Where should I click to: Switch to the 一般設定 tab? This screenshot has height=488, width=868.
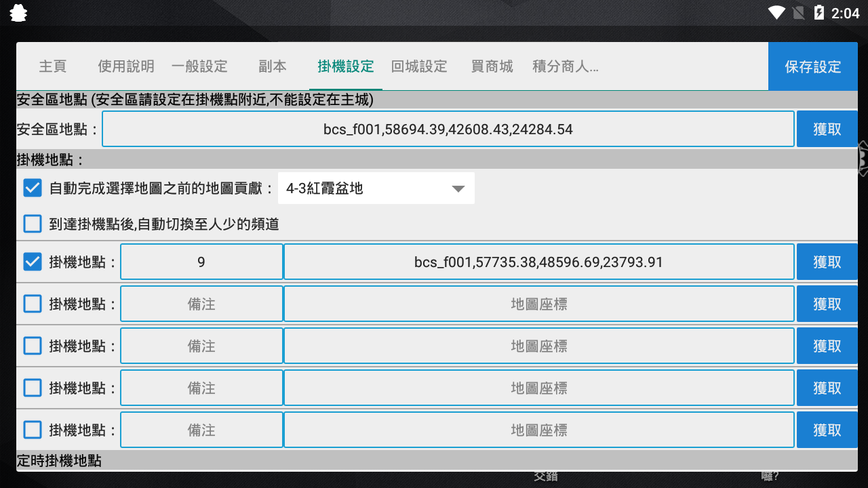[199, 66]
